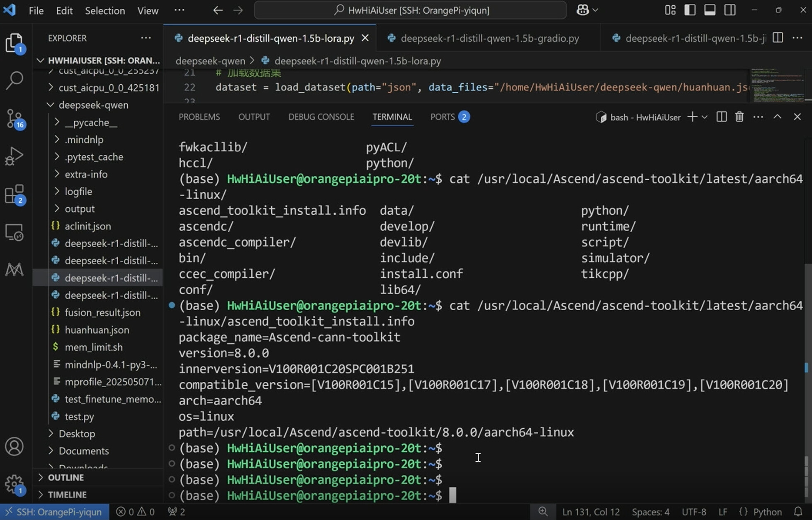Kill terminal with trash icon
Viewport: 812px width, 520px height.
point(739,117)
